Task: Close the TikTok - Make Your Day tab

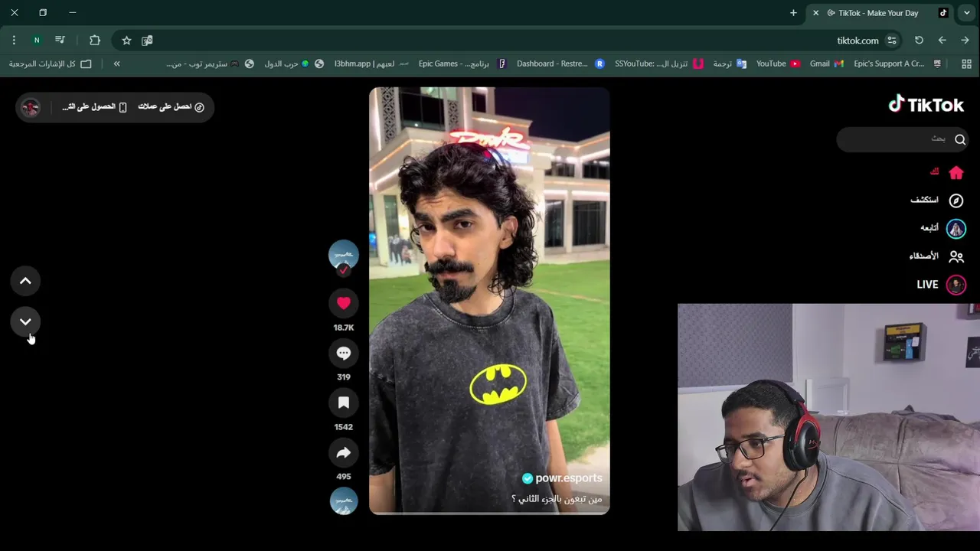Action: [815, 13]
